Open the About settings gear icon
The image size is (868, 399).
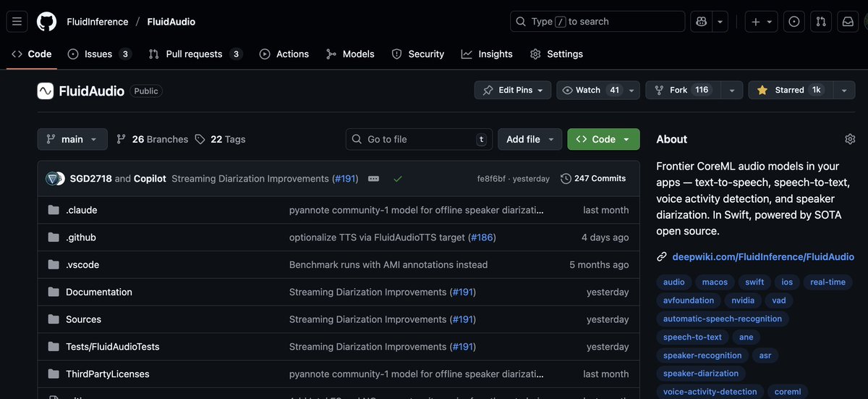point(850,139)
